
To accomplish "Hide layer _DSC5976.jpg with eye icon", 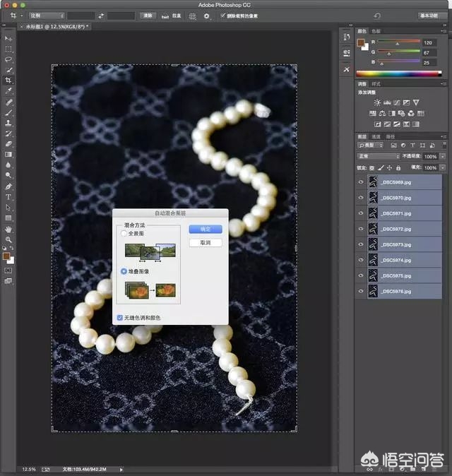I will pyautogui.click(x=361, y=291).
